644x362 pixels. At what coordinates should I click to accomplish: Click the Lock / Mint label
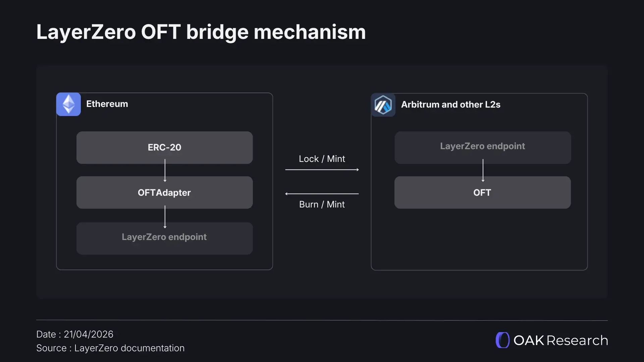coord(322,159)
